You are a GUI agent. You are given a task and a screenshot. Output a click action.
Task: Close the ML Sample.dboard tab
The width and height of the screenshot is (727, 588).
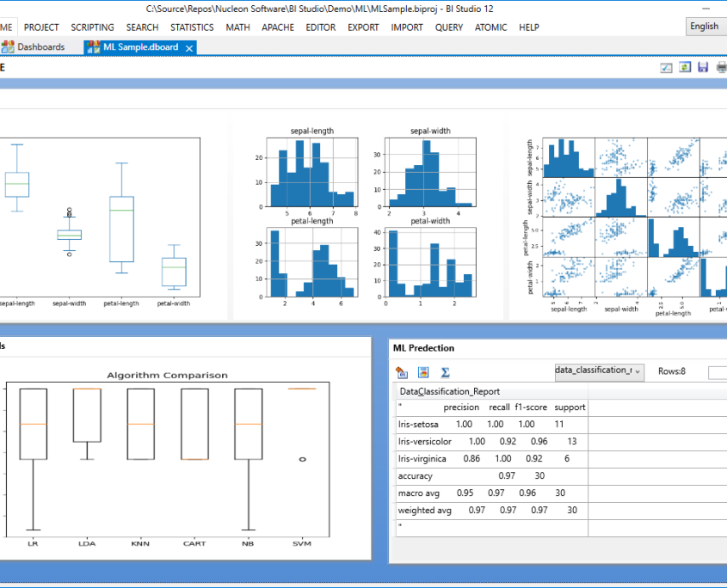click(188, 48)
